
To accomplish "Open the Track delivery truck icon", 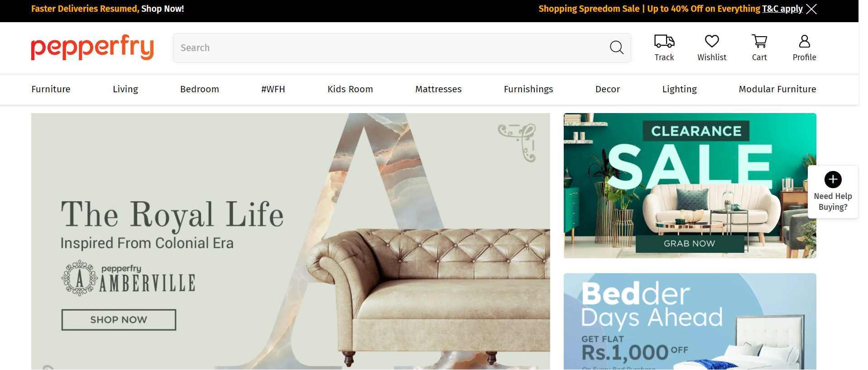I will 664,41.
